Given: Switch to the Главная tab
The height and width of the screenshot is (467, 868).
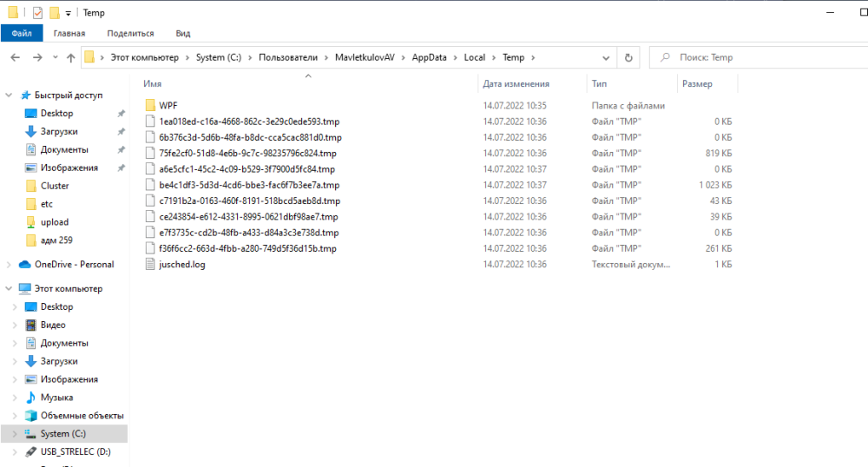Looking at the screenshot, I should click(x=69, y=33).
